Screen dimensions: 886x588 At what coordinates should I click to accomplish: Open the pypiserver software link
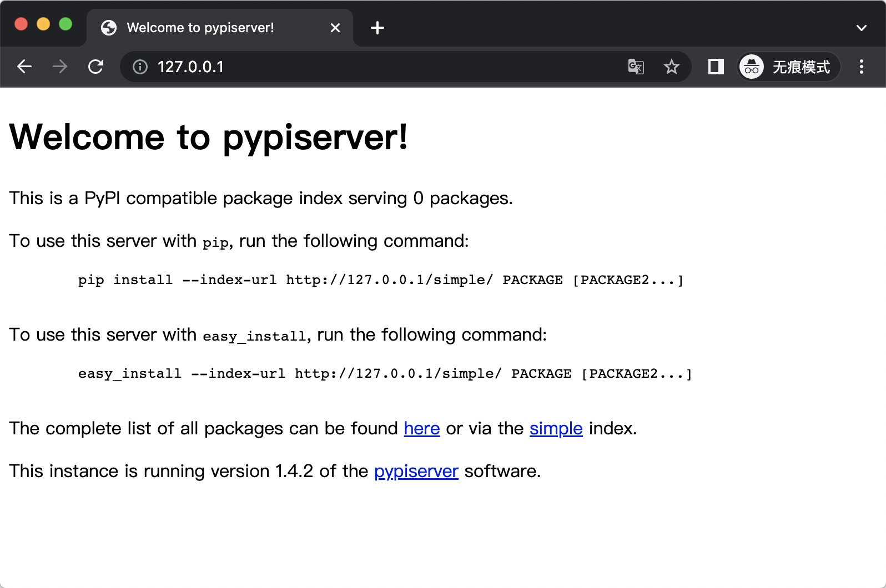tap(416, 472)
